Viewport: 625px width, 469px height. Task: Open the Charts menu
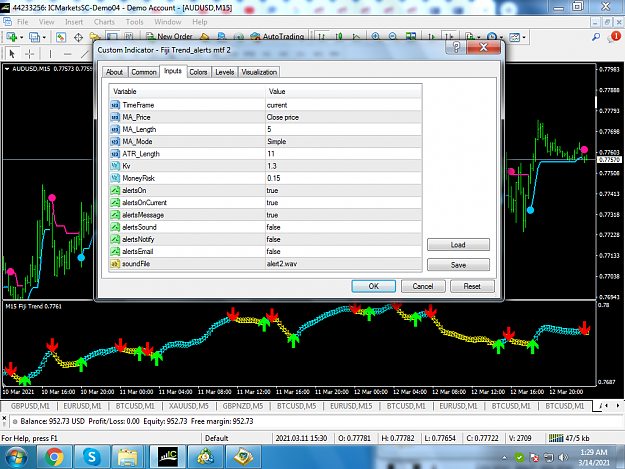click(104, 22)
